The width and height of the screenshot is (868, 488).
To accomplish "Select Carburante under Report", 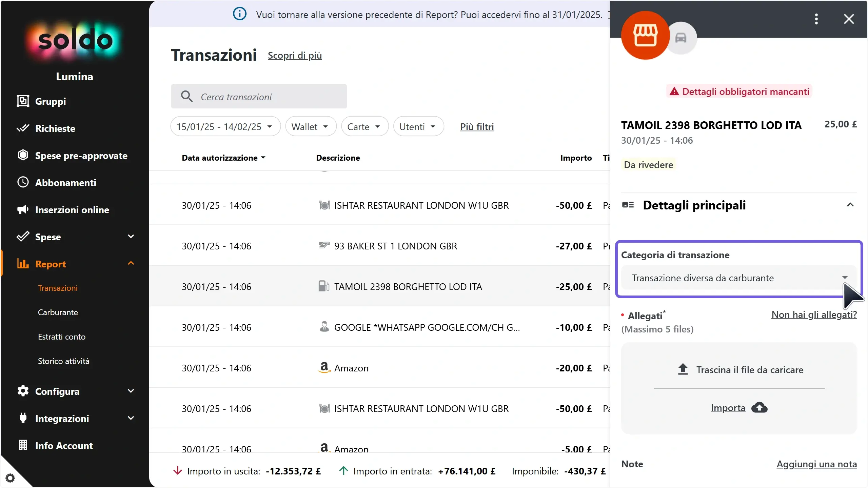I will point(58,312).
